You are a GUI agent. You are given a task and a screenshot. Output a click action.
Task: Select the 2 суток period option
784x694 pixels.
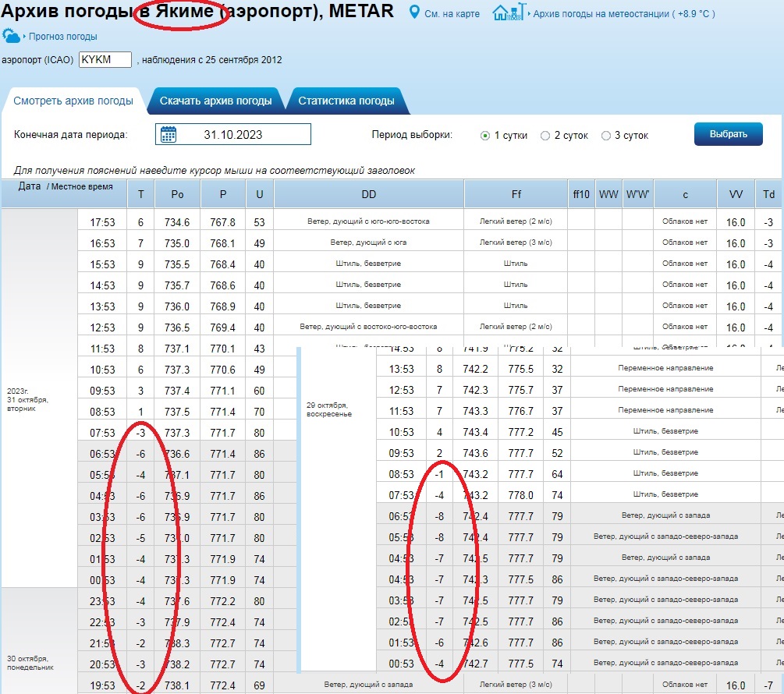click(545, 136)
